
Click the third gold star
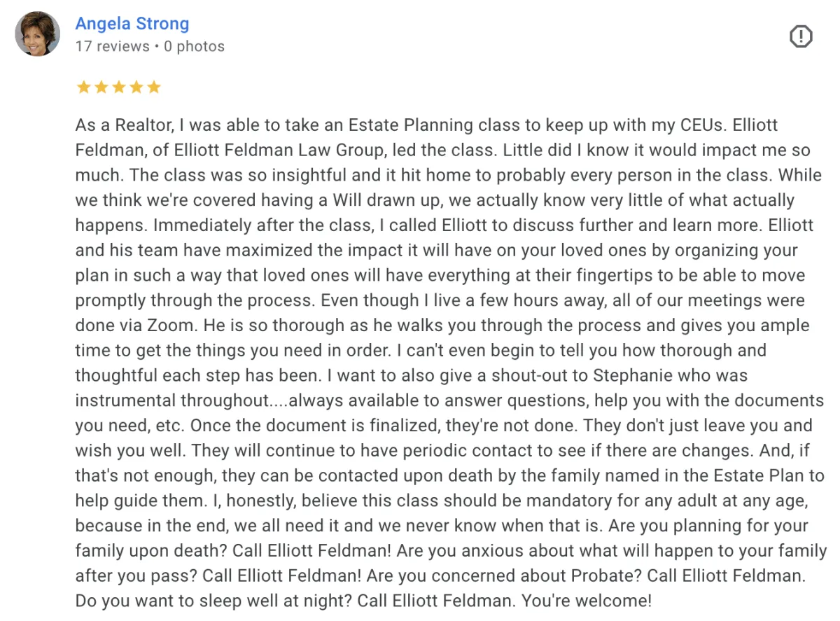(x=118, y=88)
